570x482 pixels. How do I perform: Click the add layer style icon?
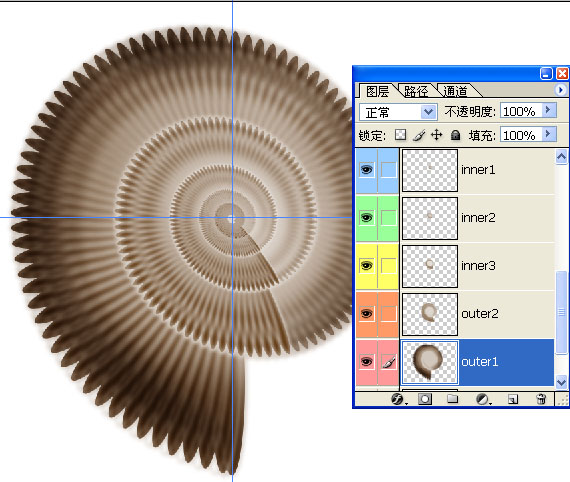pos(398,399)
